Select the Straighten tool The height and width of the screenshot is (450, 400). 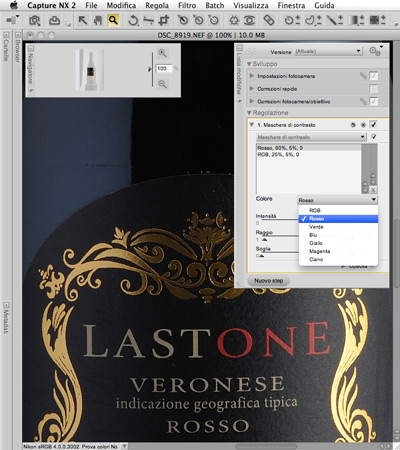tap(148, 20)
